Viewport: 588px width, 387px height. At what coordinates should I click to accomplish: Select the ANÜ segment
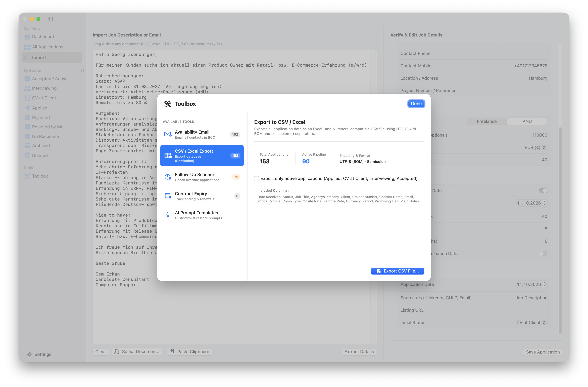coord(527,121)
